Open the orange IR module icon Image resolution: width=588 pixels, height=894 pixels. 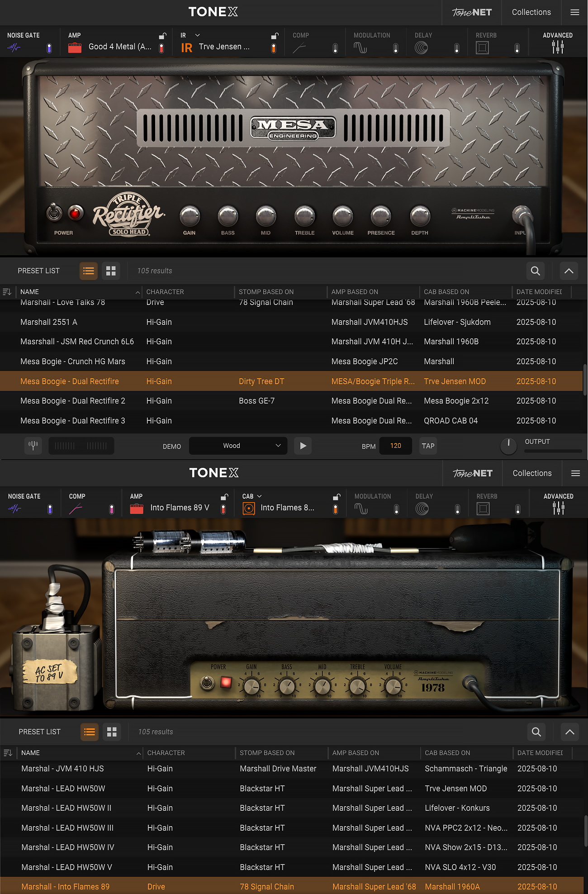pyautogui.click(x=187, y=48)
